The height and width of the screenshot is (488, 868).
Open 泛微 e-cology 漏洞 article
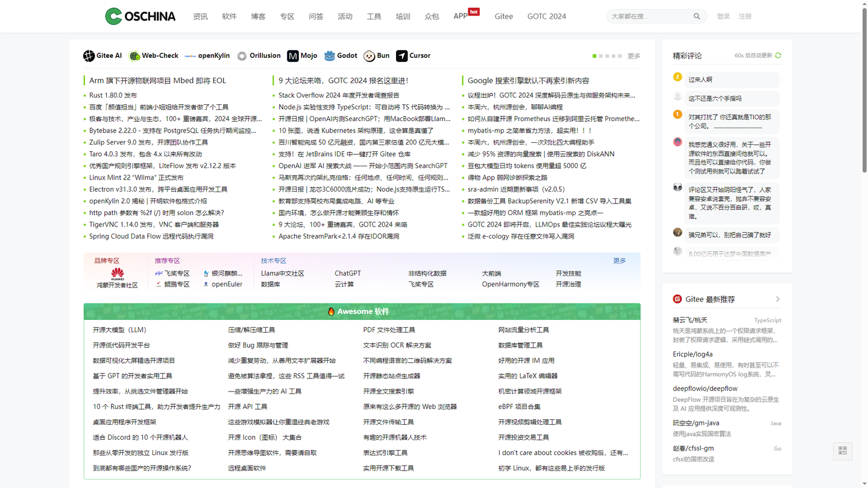pos(521,236)
